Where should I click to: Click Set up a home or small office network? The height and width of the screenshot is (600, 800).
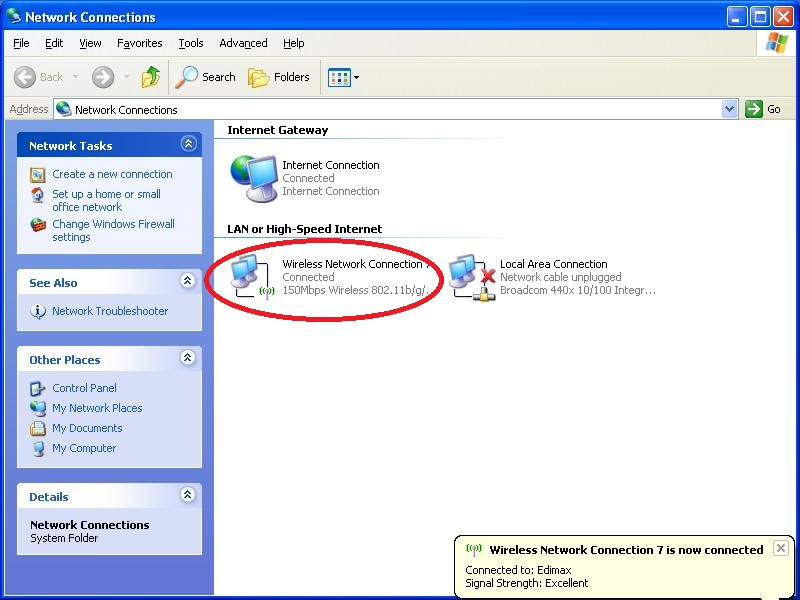[106, 201]
